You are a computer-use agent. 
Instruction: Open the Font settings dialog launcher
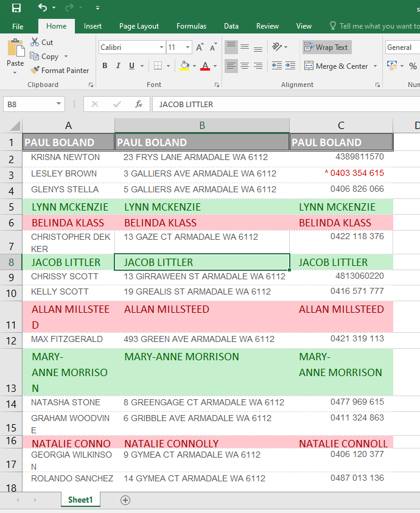pos(217,85)
